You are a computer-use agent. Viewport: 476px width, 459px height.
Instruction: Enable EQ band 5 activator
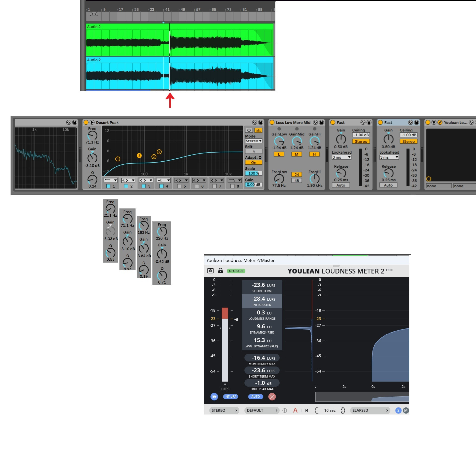pos(179,186)
